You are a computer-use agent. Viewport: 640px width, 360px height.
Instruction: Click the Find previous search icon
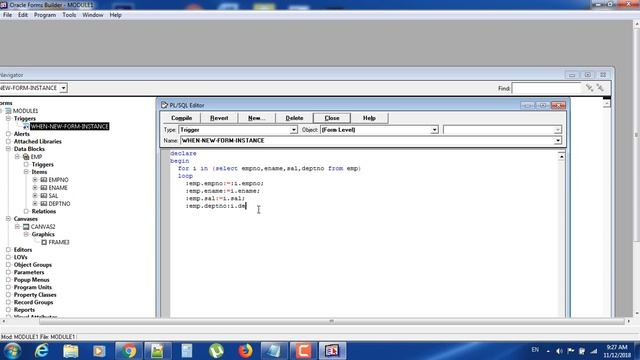(x=600, y=88)
